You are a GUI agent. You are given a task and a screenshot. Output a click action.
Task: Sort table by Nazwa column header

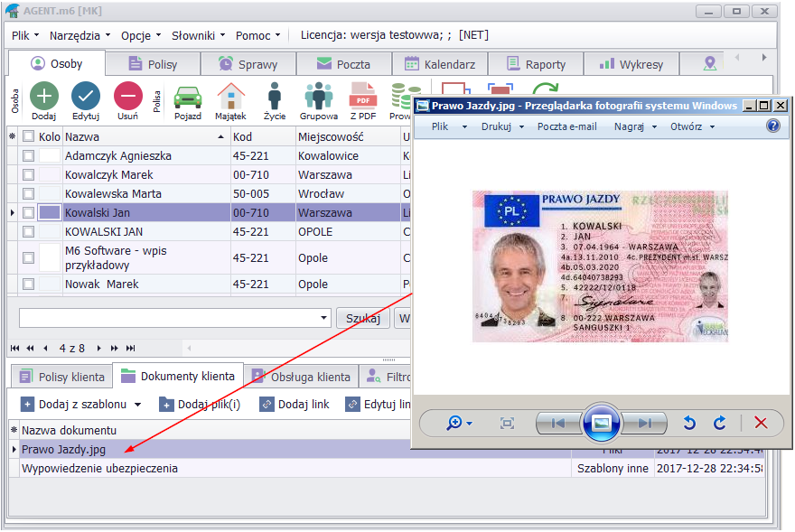coord(145,136)
